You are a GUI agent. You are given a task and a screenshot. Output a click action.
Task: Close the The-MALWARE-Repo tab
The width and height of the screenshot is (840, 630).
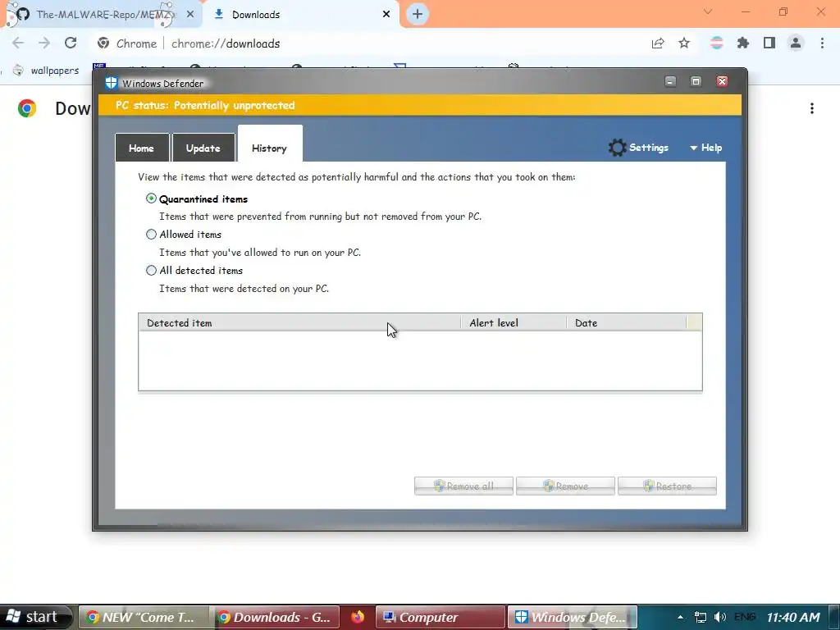click(190, 15)
